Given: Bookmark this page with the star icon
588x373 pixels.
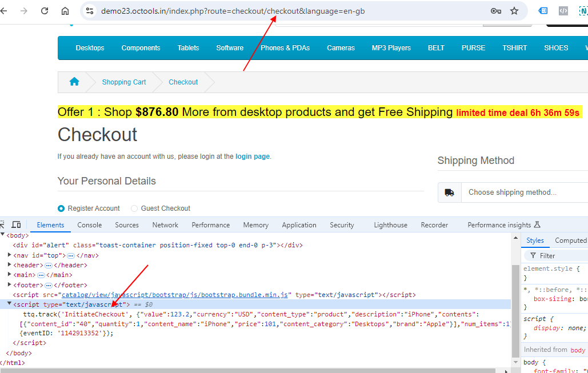Looking at the screenshot, I should [x=514, y=11].
